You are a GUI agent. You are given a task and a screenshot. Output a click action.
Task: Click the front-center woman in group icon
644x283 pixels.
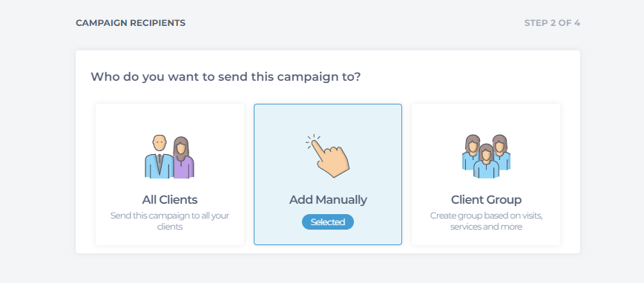486,162
